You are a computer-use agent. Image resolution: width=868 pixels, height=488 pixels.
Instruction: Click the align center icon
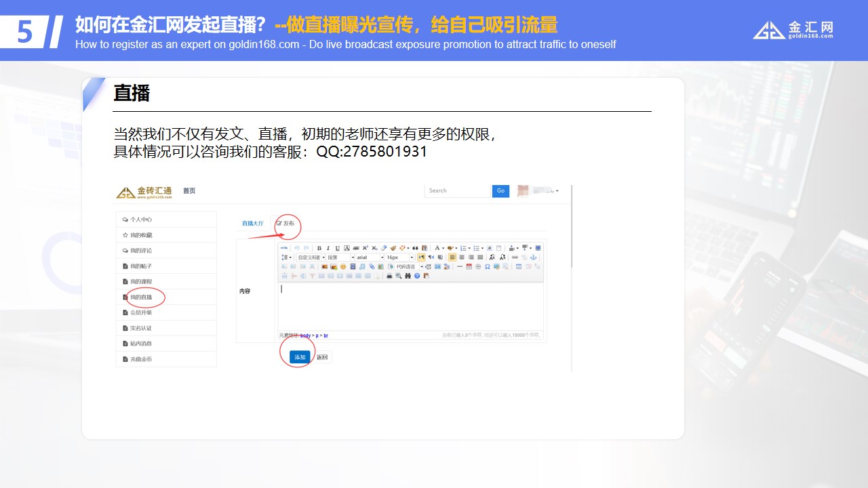[462, 257]
